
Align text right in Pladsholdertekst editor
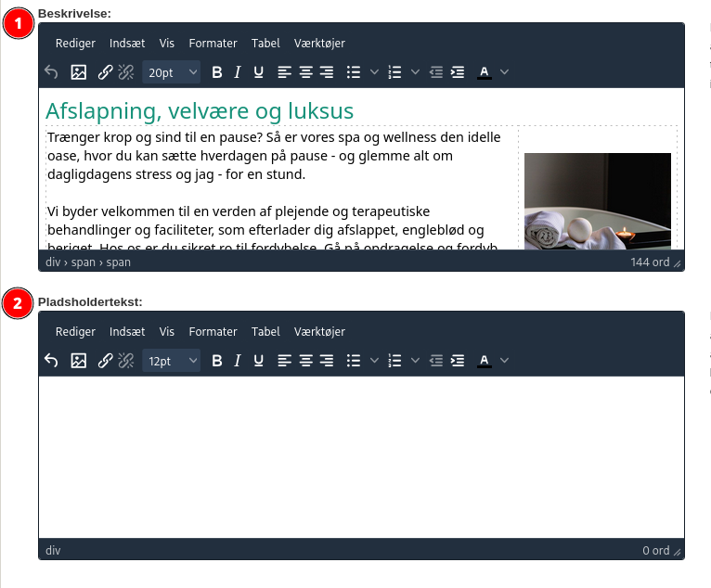pos(326,361)
